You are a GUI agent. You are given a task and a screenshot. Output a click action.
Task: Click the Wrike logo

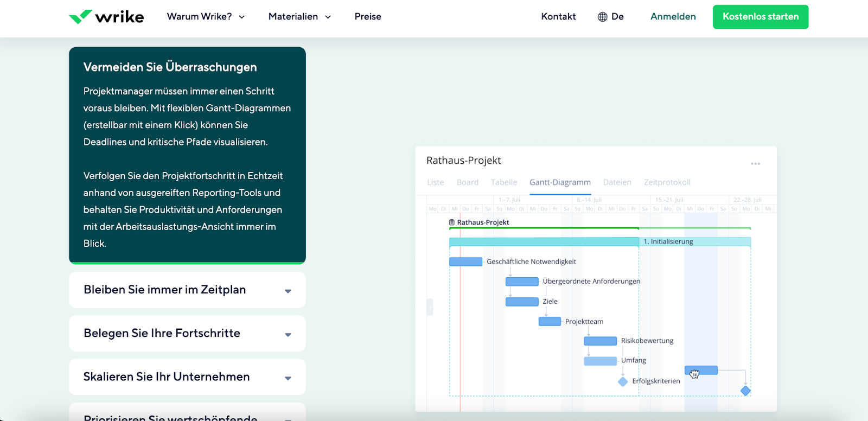[x=106, y=17]
